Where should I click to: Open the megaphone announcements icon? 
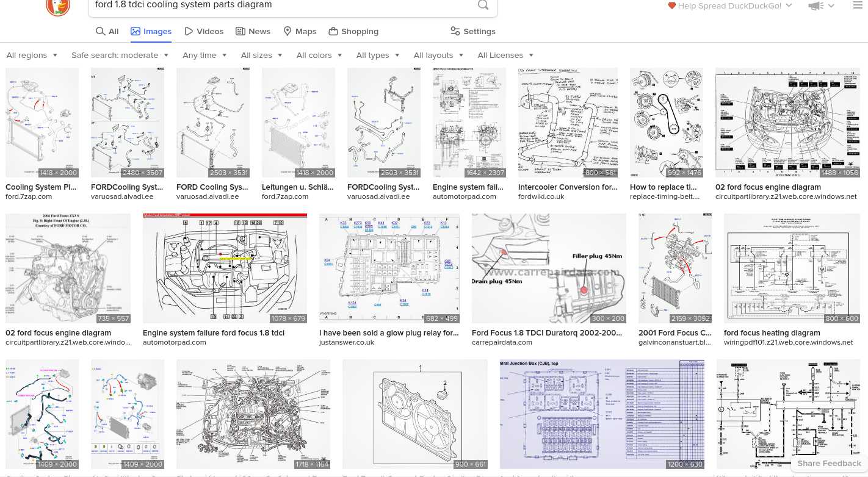(816, 5)
